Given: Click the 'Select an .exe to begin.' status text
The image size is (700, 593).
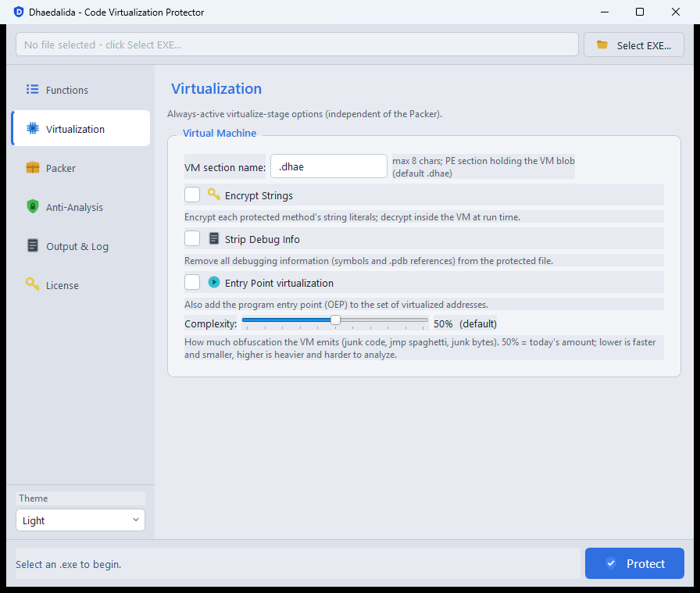Looking at the screenshot, I should click(68, 564).
